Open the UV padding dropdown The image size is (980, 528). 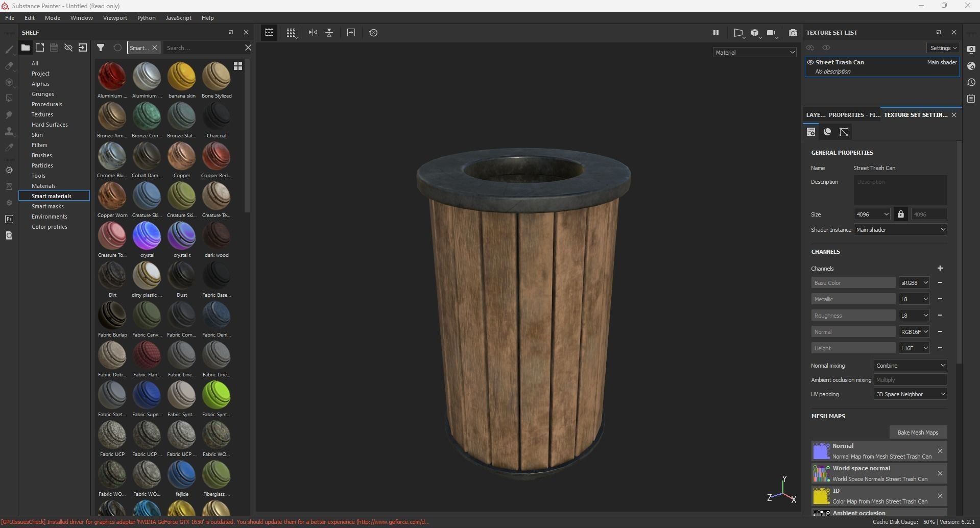pos(911,394)
